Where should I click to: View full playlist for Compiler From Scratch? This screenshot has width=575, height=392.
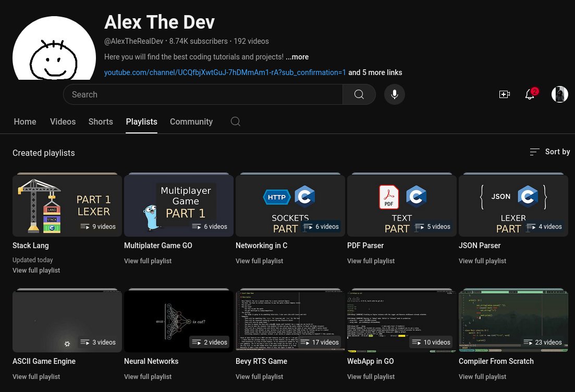(x=482, y=377)
